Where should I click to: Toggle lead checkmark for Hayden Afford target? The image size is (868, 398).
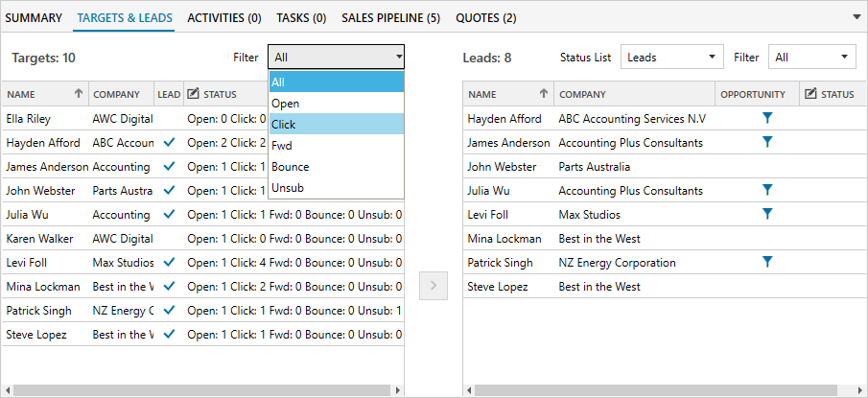tap(169, 142)
